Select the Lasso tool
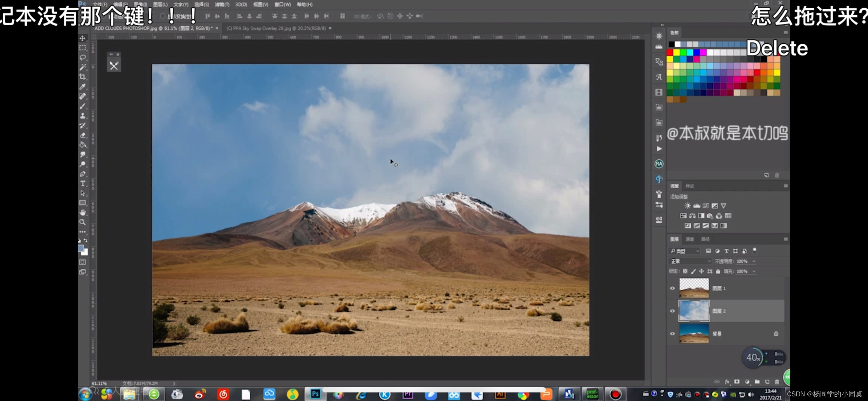The height and width of the screenshot is (401, 868). click(83, 57)
